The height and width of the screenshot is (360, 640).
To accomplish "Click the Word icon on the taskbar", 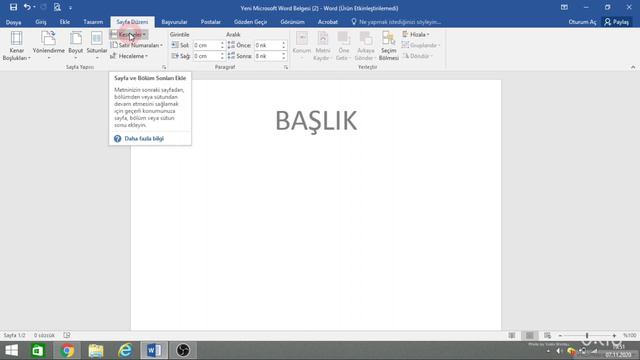I will pos(154,351).
